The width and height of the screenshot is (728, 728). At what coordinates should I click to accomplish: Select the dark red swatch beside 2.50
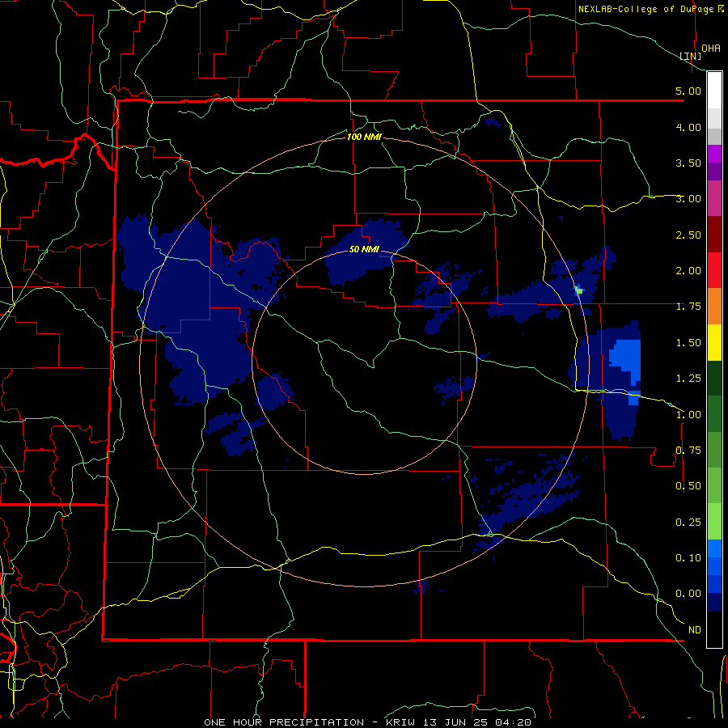pos(714,235)
